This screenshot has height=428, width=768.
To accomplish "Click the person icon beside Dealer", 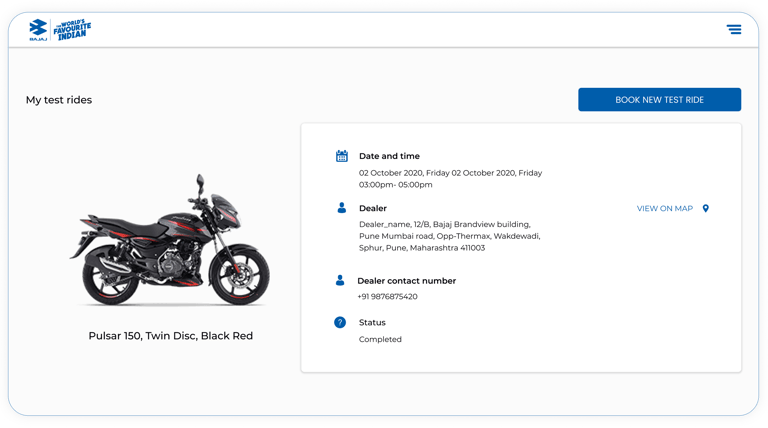I will click(x=342, y=208).
